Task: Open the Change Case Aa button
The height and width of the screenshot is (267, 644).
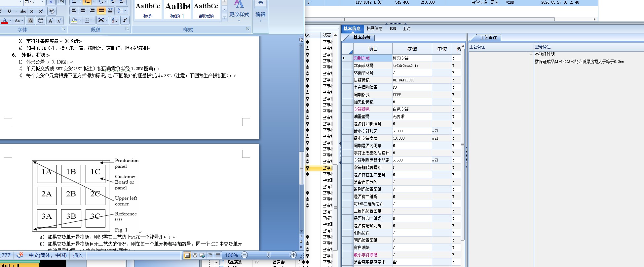Action: [18, 21]
